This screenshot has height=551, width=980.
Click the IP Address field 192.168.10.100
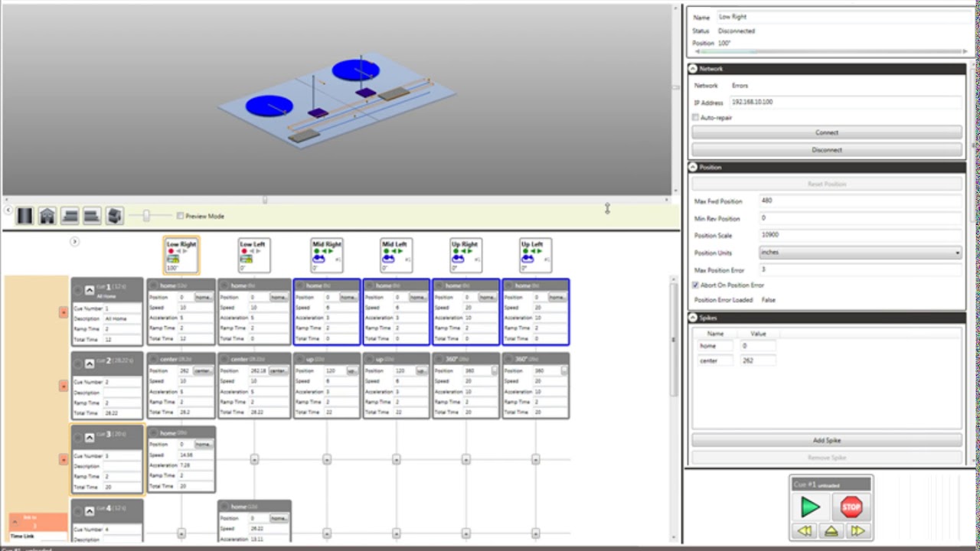click(x=846, y=102)
